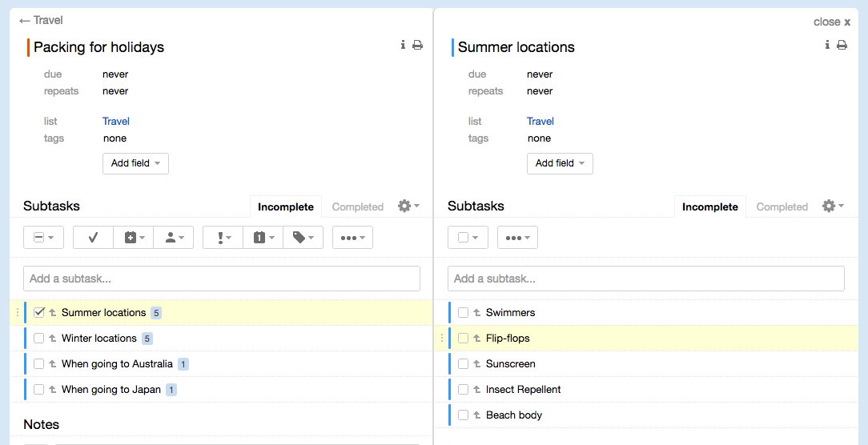The width and height of the screenshot is (868, 445).
Task: Focus Add a subtask field in right panel
Action: pos(646,279)
